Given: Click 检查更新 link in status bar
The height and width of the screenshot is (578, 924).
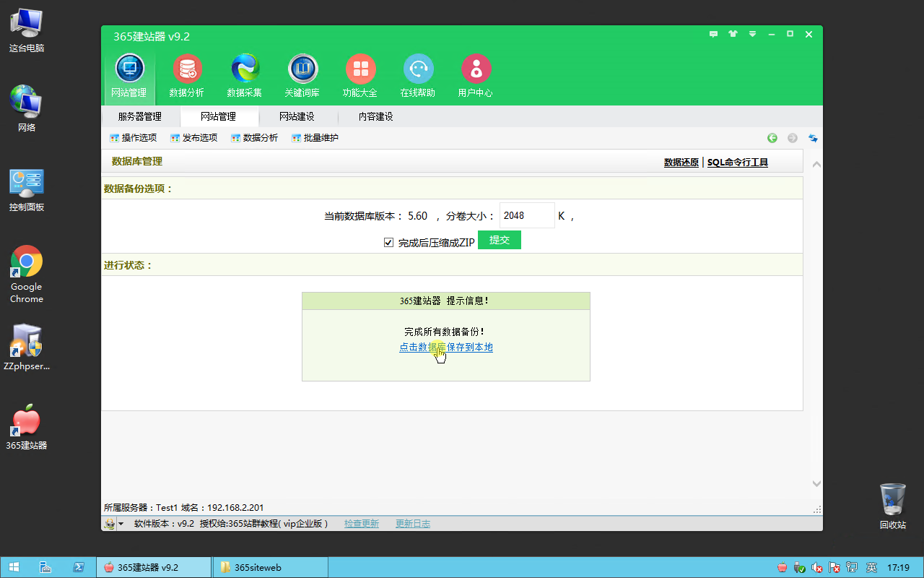Looking at the screenshot, I should (x=362, y=524).
